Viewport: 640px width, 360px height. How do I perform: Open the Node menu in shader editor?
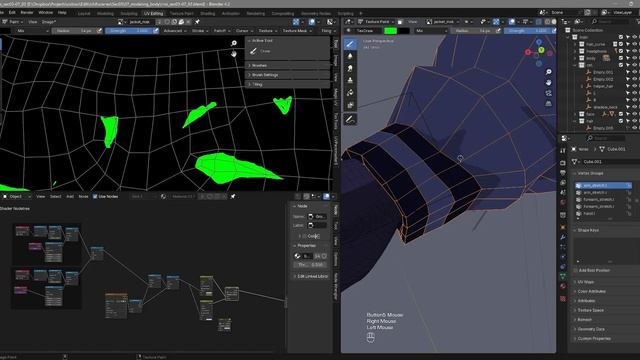[83, 196]
